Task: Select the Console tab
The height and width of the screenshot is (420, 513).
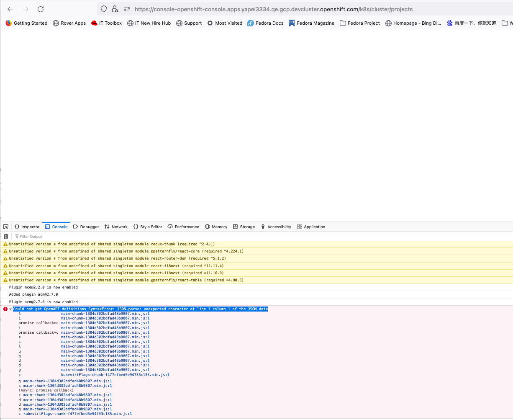Action: (56, 227)
